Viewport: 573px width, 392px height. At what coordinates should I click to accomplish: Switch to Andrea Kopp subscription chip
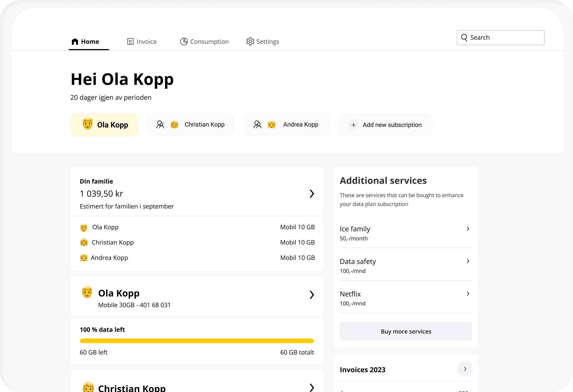pos(301,125)
